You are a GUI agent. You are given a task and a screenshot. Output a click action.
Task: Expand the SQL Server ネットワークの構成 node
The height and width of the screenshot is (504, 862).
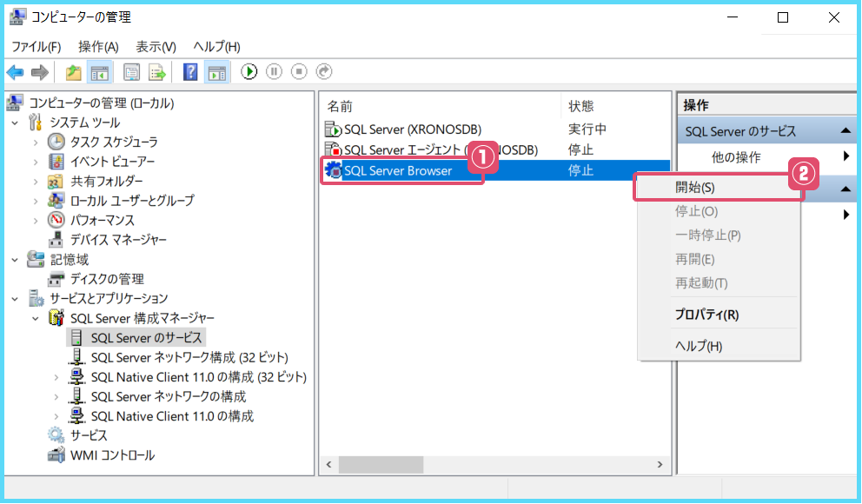pos(56,396)
